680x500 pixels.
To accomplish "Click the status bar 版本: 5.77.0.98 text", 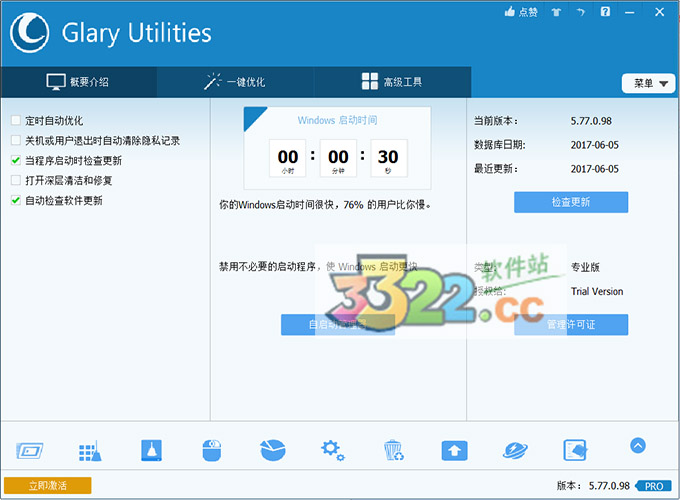I will [593, 486].
